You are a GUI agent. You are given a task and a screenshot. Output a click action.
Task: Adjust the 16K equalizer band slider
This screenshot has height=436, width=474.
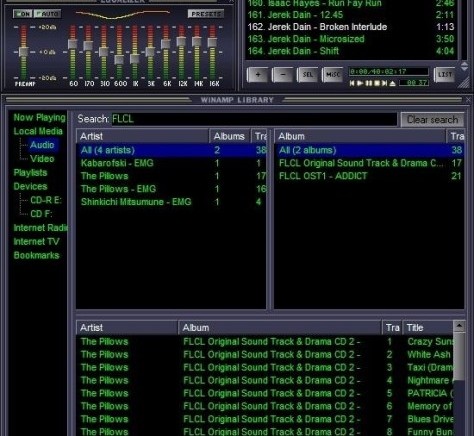212,42
